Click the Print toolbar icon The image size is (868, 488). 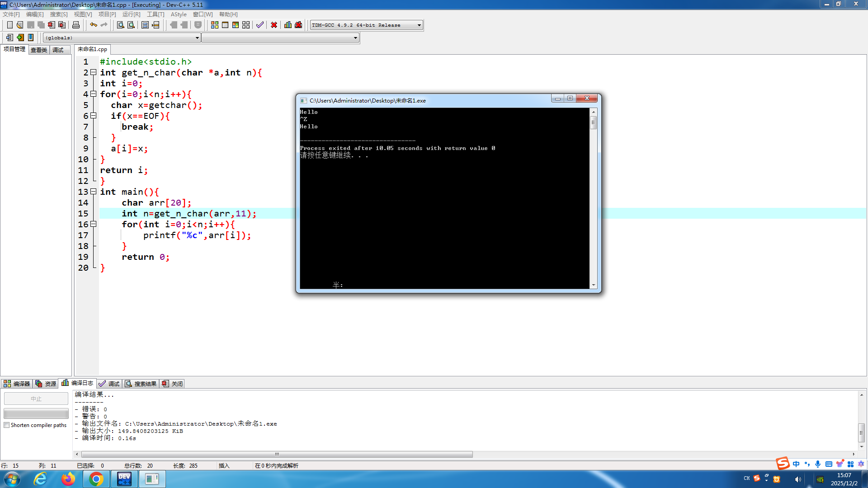click(76, 25)
